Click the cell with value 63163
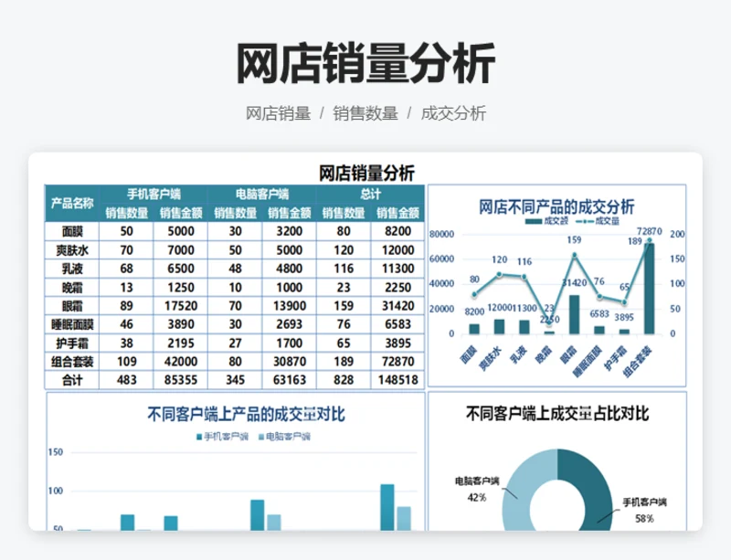The image size is (731, 560). pos(289,380)
